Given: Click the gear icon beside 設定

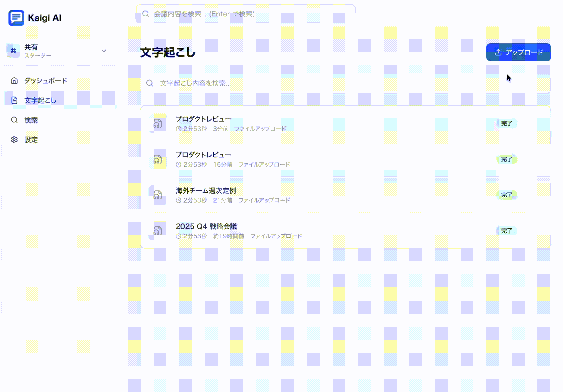Looking at the screenshot, I should click(14, 139).
